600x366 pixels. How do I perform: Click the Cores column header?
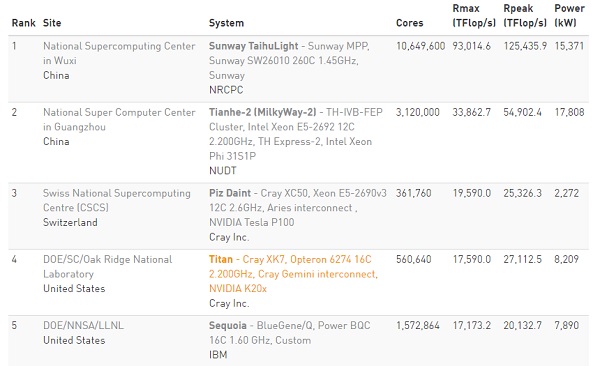coord(409,23)
